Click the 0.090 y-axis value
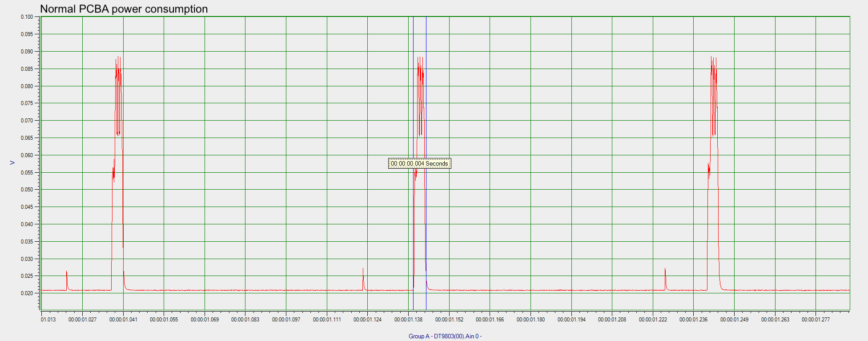Viewport: 868px width, 341px height. click(x=27, y=52)
